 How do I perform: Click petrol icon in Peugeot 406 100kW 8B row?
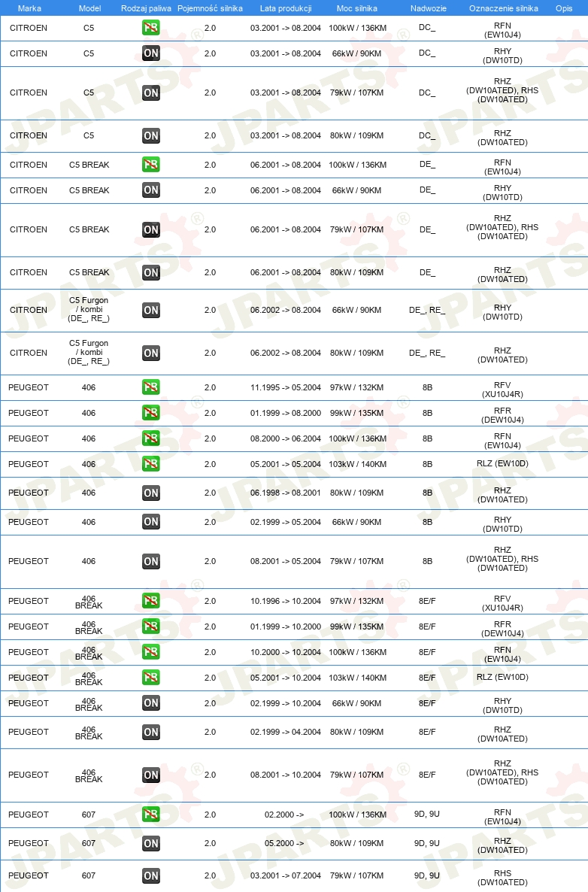pos(150,438)
